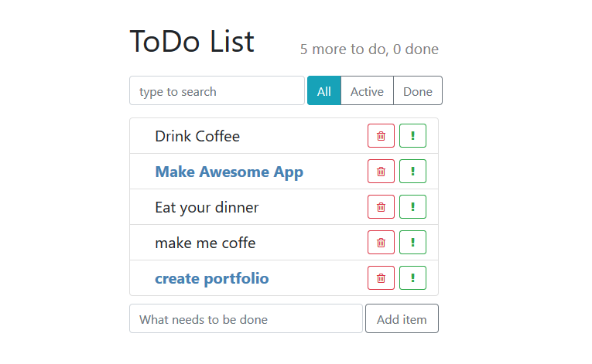Image resolution: width=592 pixels, height=364 pixels.
Task: Click the ToDo List heading
Action: coord(192,41)
